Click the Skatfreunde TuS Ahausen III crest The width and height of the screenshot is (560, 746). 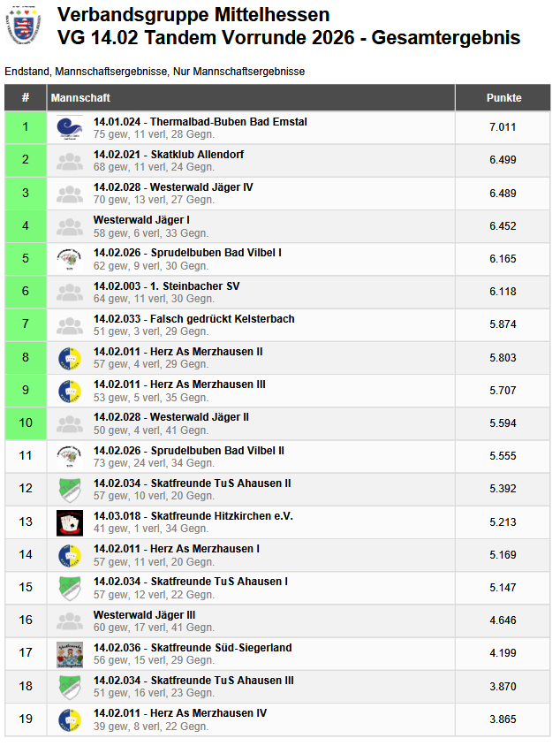pyautogui.click(x=70, y=687)
